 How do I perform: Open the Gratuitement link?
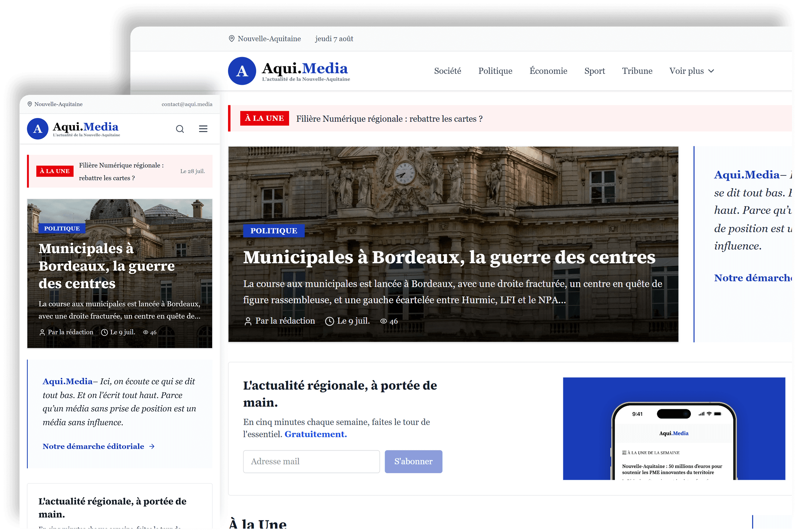[315, 434]
